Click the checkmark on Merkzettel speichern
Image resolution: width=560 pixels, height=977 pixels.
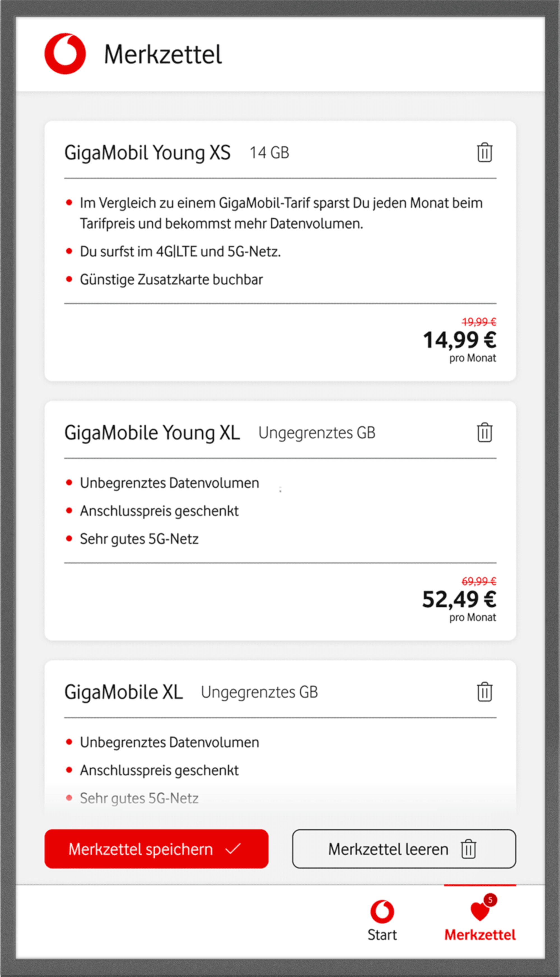click(x=233, y=848)
